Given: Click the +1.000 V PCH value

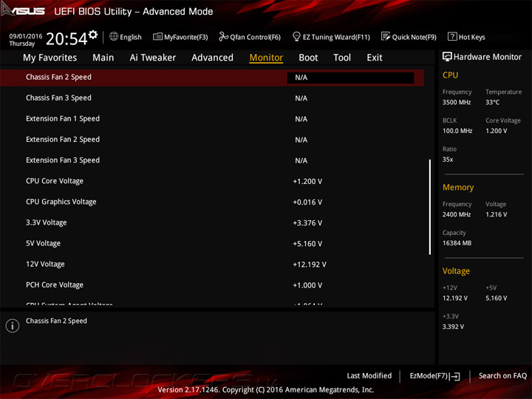Looking at the screenshot, I should pos(307,285).
